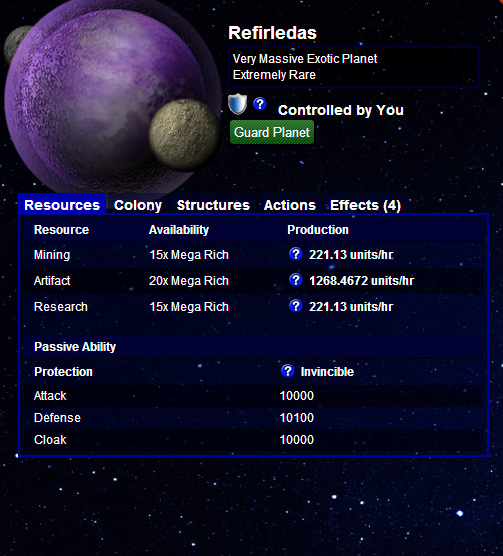Open the Structures tab

coord(213,205)
